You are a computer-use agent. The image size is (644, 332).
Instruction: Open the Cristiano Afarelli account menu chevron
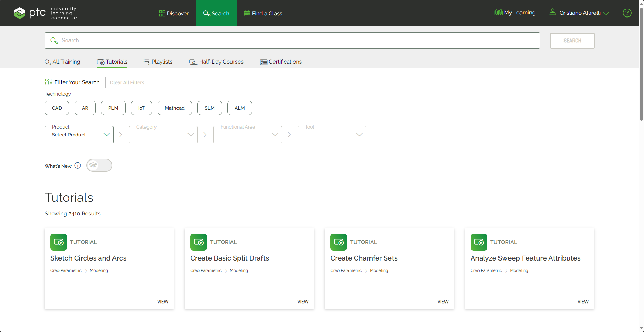click(x=606, y=13)
